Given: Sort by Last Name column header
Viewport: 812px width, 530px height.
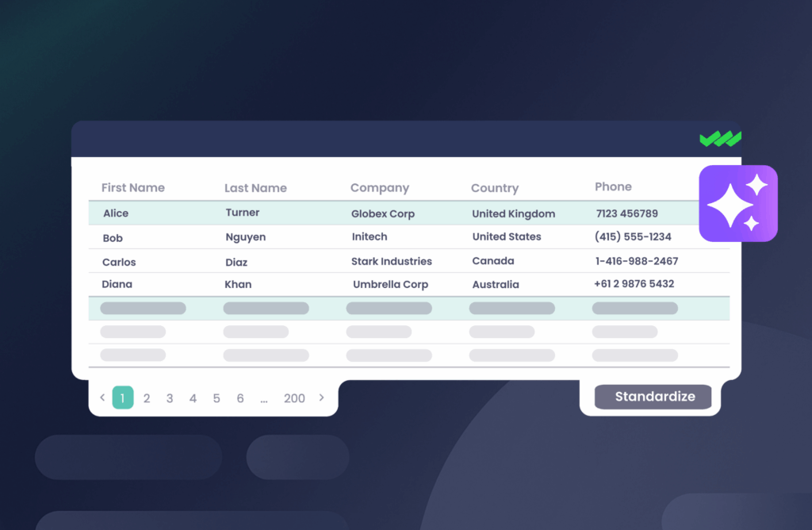Looking at the screenshot, I should pos(255,187).
